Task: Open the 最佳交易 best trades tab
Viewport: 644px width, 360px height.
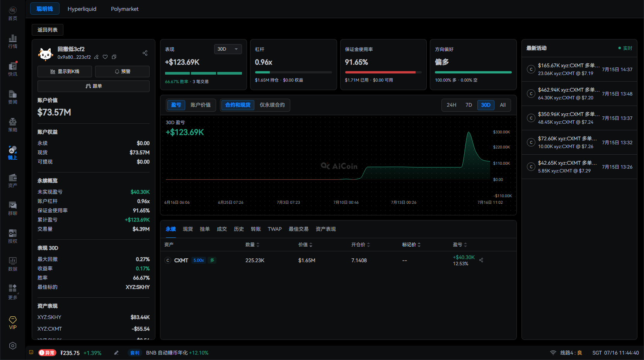Action: click(298, 229)
